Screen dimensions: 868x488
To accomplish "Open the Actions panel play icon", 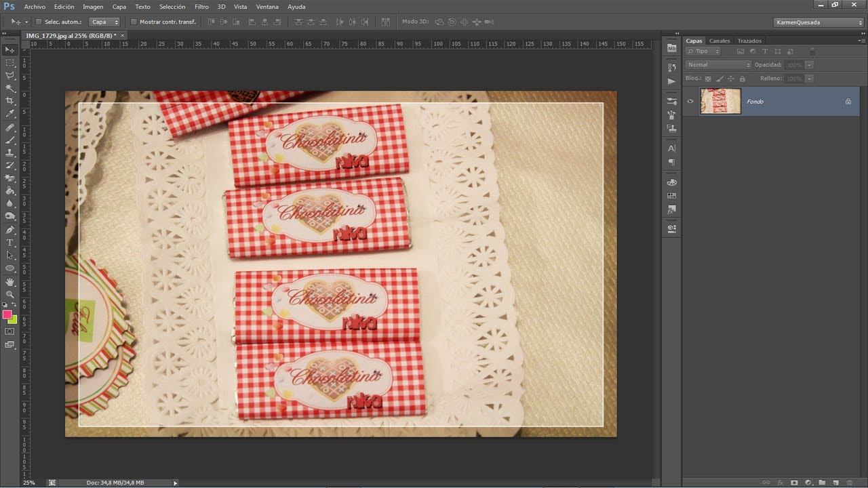I will click(672, 81).
